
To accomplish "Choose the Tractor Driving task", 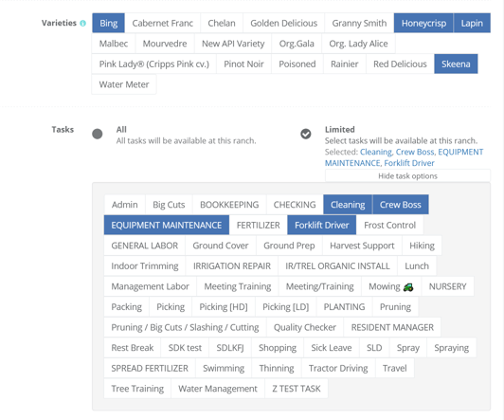I will [x=338, y=368].
